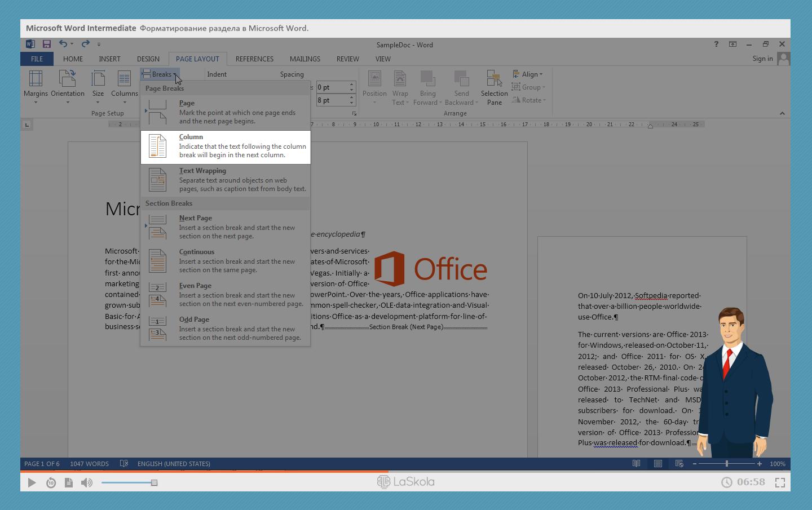
Task: Open the Selection Pane
Action: pos(494,87)
